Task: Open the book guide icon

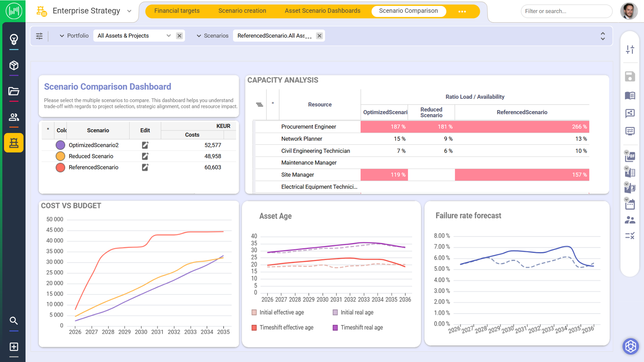Action: (630, 96)
